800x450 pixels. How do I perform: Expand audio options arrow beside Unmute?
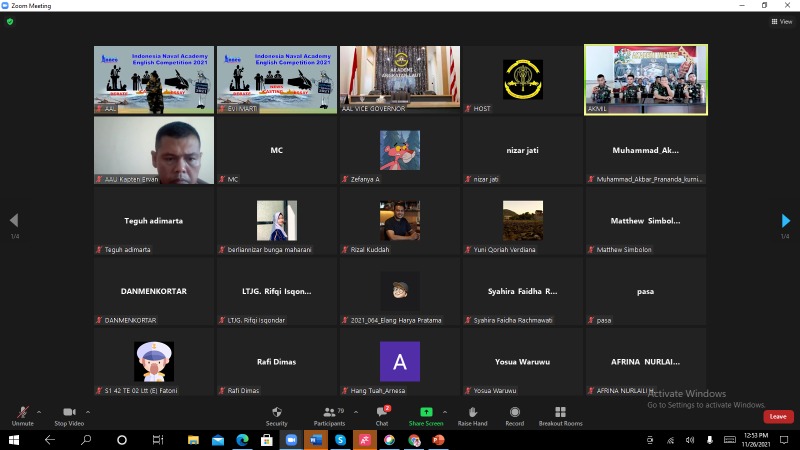(x=39, y=411)
